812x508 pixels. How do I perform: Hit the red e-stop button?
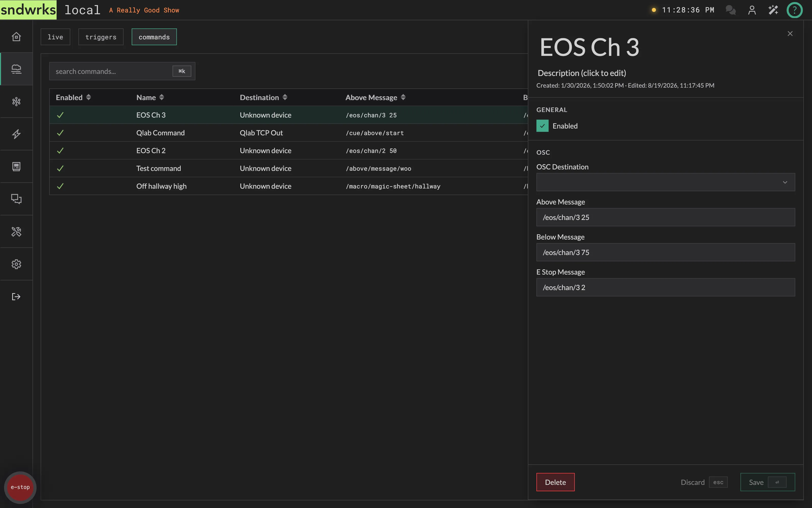coord(20,487)
